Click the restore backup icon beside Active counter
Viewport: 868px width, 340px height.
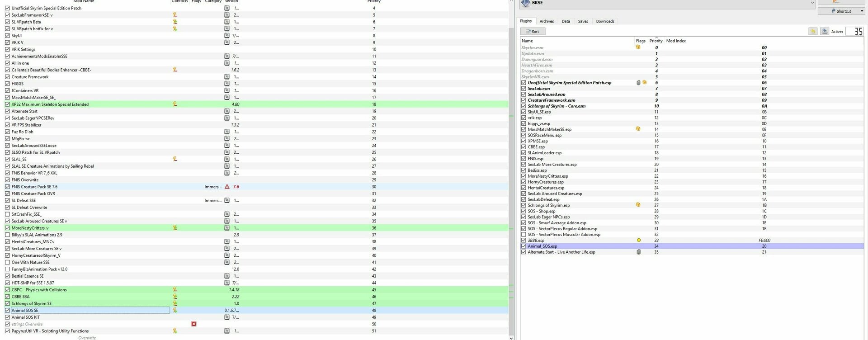click(813, 31)
